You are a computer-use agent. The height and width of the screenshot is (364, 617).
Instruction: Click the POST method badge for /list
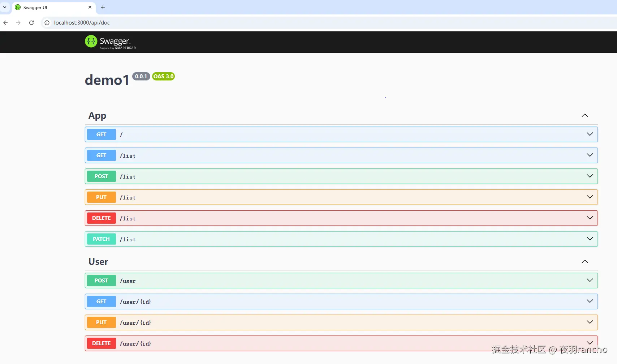102,176
